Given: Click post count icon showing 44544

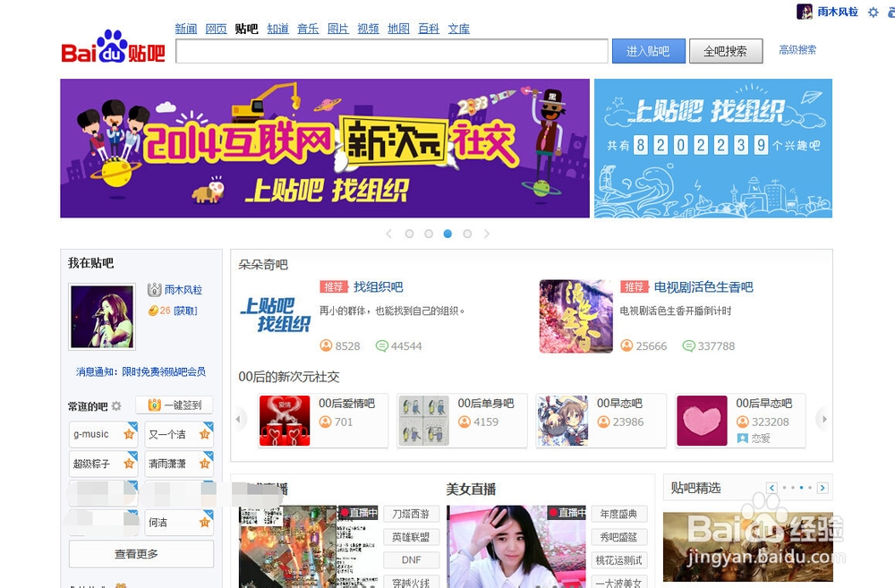Looking at the screenshot, I should 382,346.
